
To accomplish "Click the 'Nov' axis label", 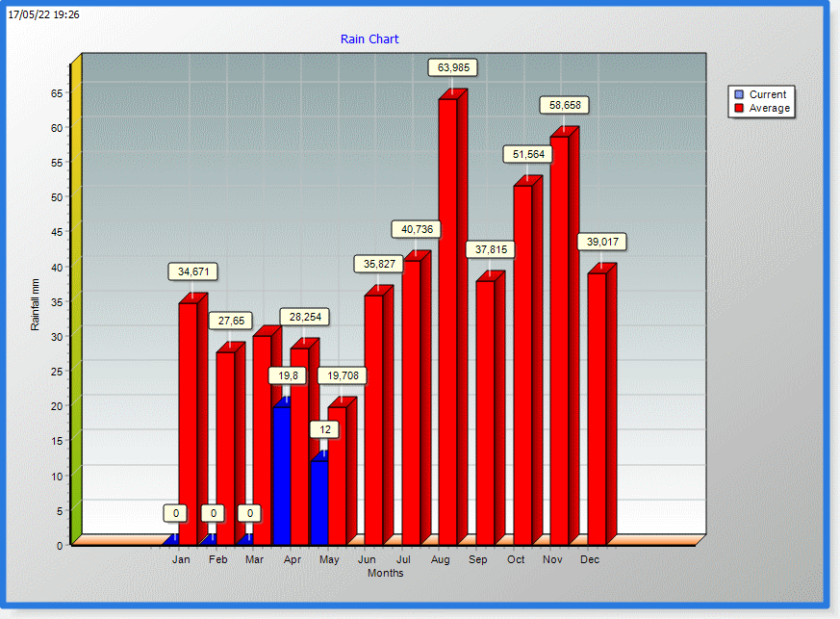I will [x=552, y=559].
